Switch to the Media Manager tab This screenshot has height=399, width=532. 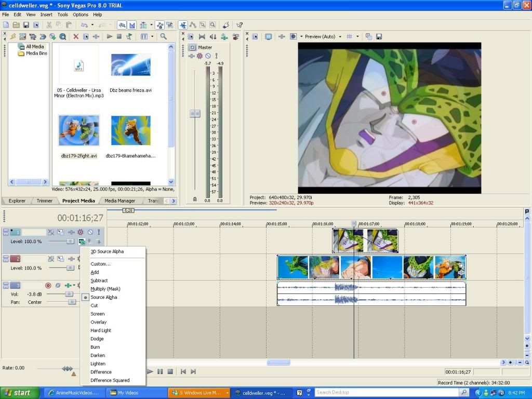pyautogui.click(x=120, y=201)
